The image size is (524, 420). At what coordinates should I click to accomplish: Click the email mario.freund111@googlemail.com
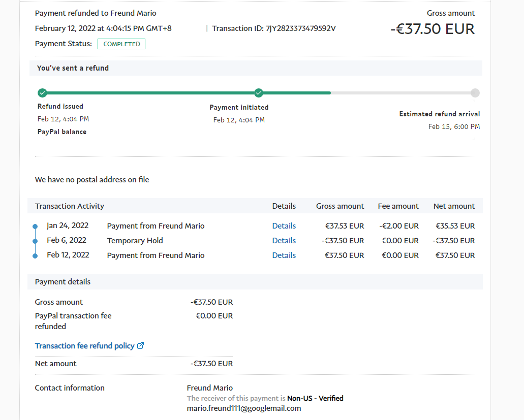tap(244, 408)
